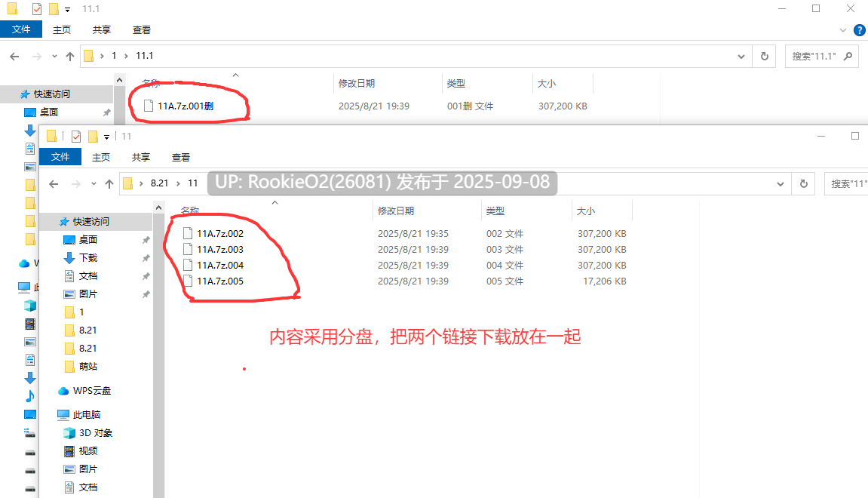
Task: Open recent locations dropdown in 11.1 window
Action: (x=54, y=56)
